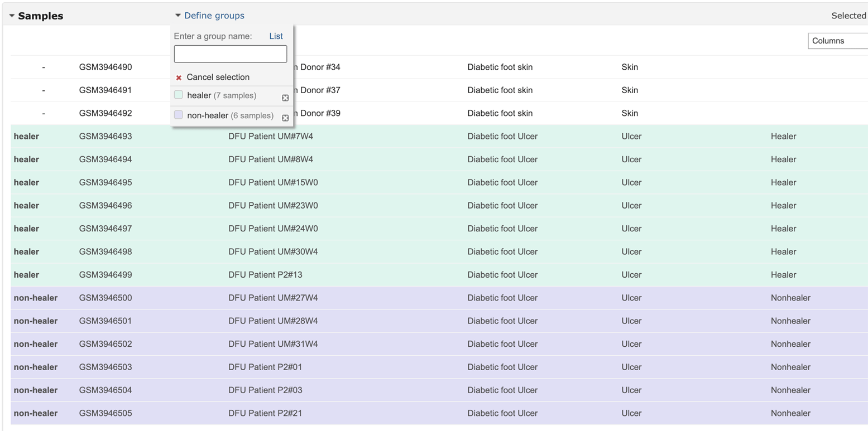This screenshot has height=431, width=868.
Task: Click title DFU Patient UM#24W0
Action: point(273,229)
